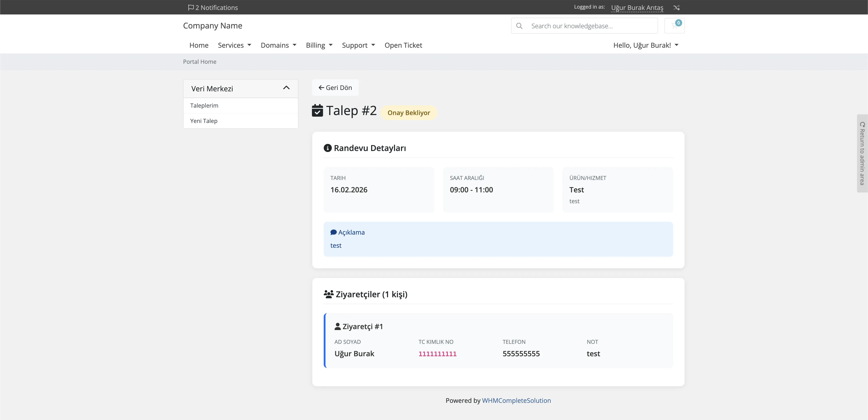
Task: Expand the Hello, Uğur Burak! account menu
Action: (x=646, y=45)
